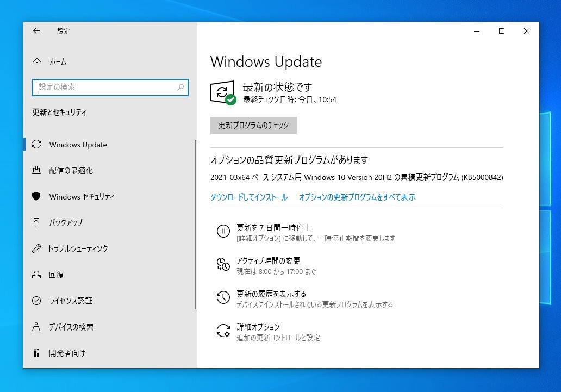Click the wrench icon for トラブルシューティング
Viewport: 561px width, 392px height.
click(36, 248)
